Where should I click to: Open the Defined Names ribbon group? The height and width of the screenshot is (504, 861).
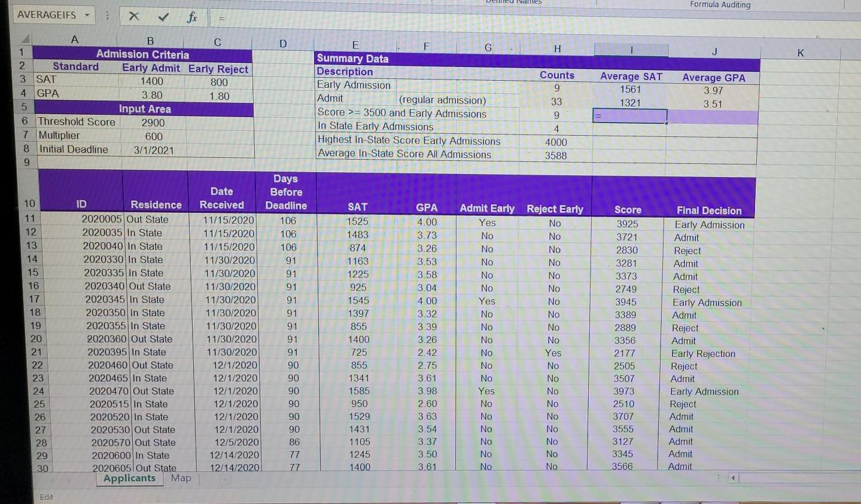[512, 2]
